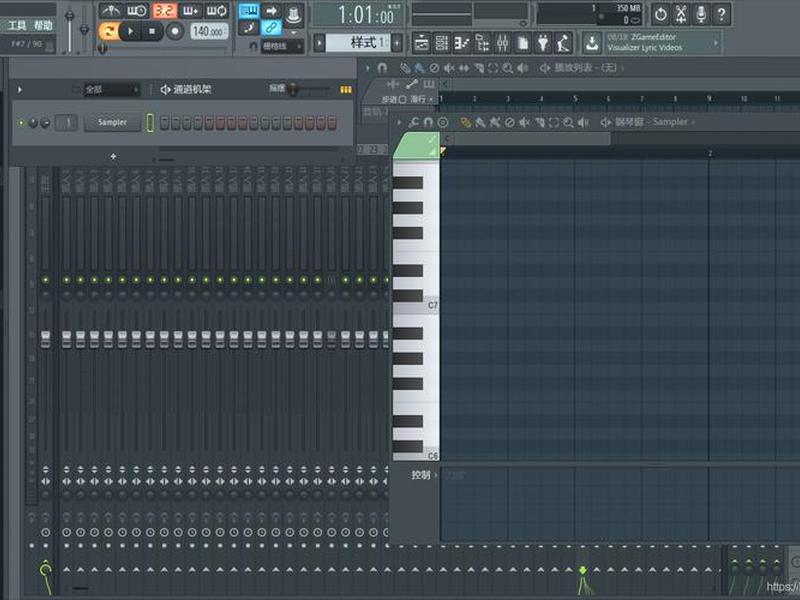Toggle the 3.2 recording countdown

[164, 11]
